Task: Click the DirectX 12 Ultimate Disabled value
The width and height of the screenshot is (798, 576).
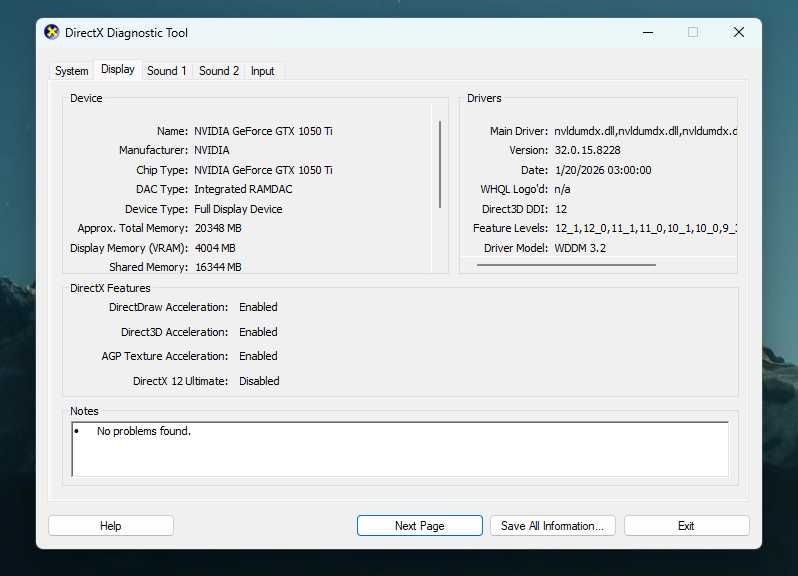Action: (x=260, y=381)
